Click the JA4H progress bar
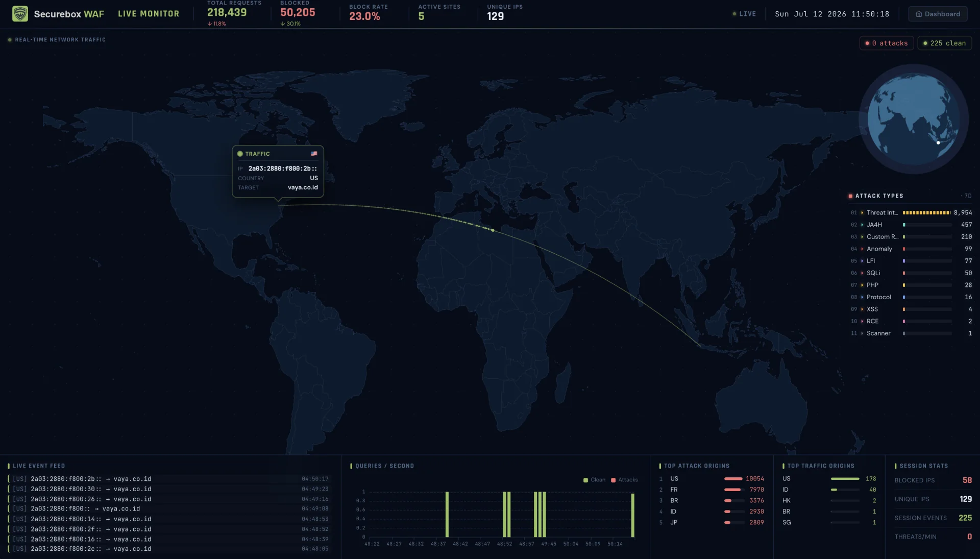 click(927, 225)
